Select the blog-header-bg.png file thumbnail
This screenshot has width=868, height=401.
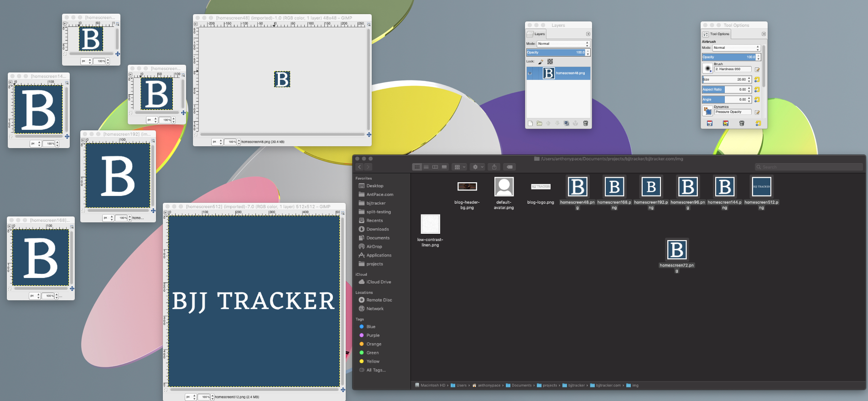467,186
